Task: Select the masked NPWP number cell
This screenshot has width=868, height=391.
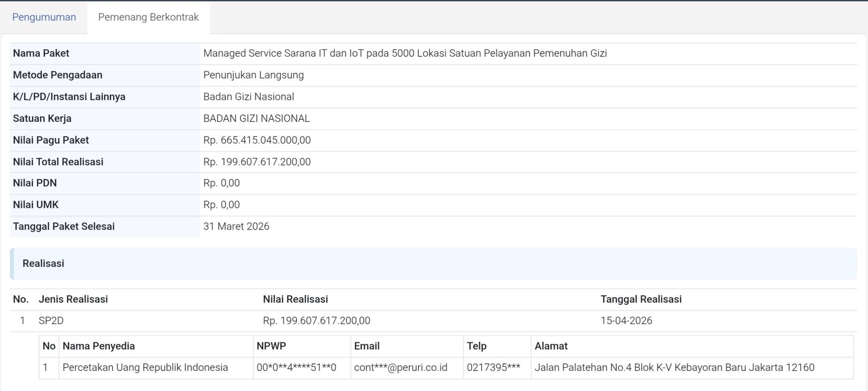Action: coord(296,368)
